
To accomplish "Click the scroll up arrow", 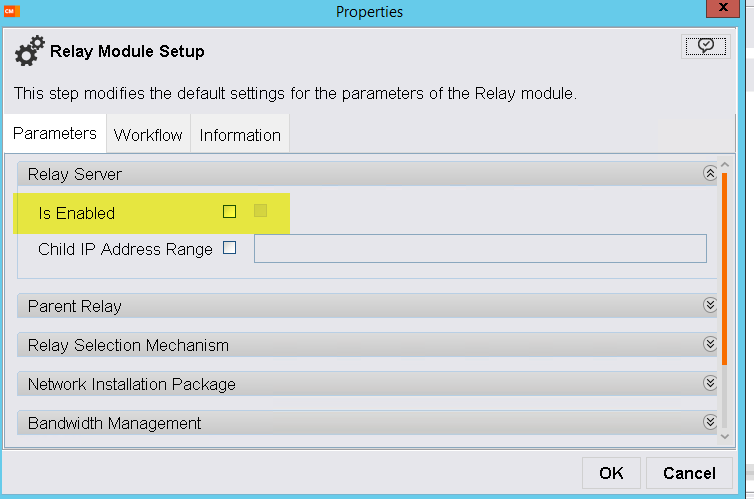I will point(725,166).
